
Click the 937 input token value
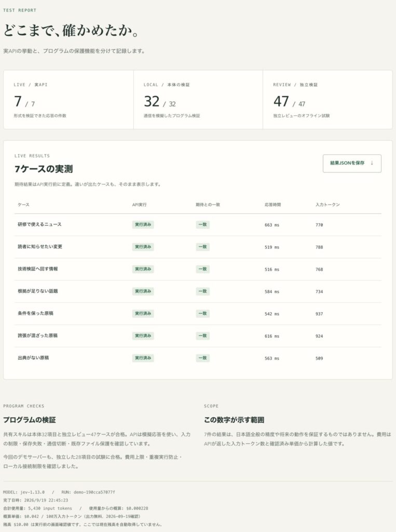click(x=319, y=314)
